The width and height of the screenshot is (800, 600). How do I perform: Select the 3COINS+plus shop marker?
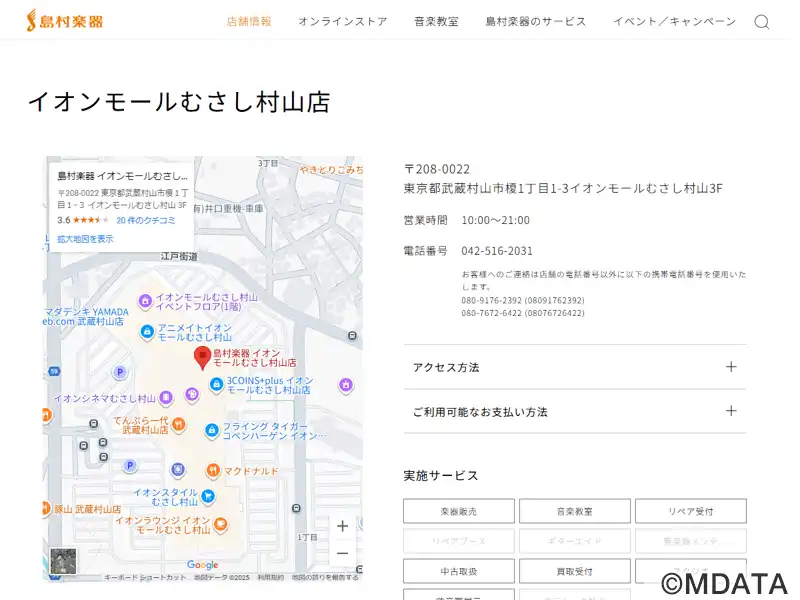(x=216, y=384)
